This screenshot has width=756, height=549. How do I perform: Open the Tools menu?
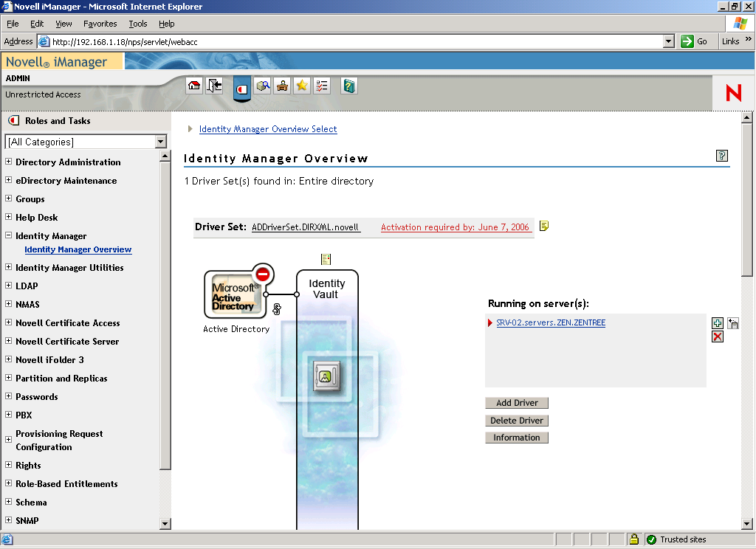(137, 23)
